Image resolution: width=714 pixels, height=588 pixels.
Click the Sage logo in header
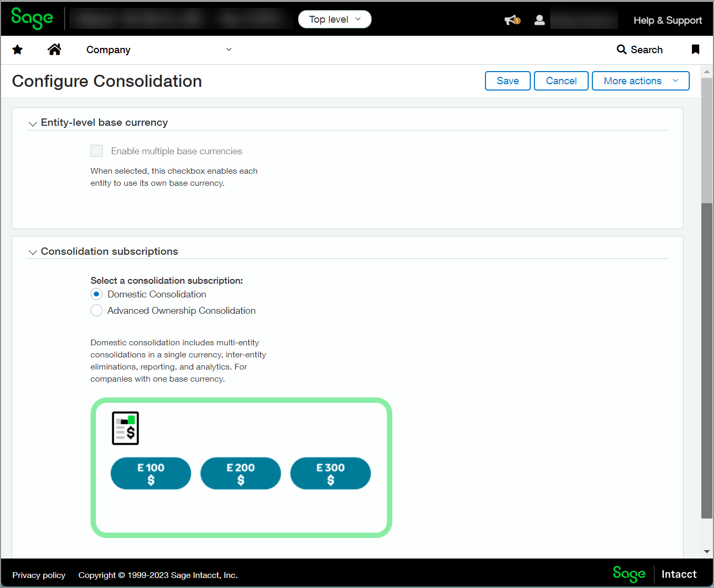(x=32, y=18)
